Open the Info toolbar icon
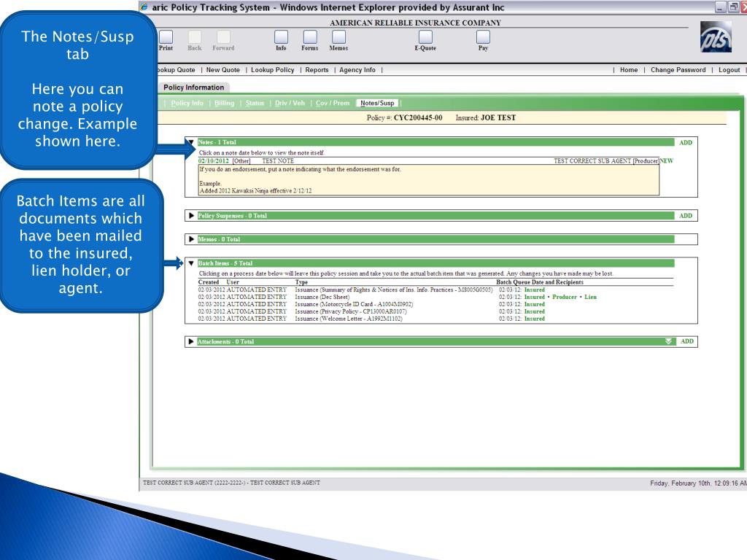 pyautogui.click(x=281, y=37)
